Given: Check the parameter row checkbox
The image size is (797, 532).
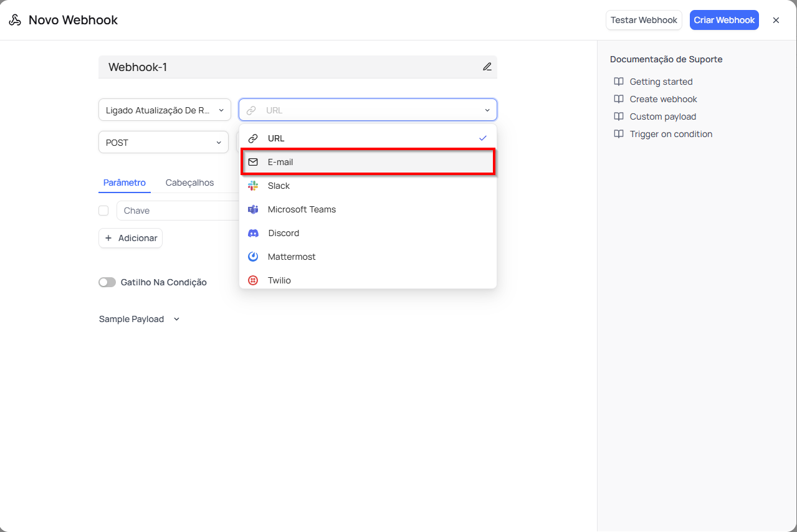Looking at the screenshot, I should 103,211.
